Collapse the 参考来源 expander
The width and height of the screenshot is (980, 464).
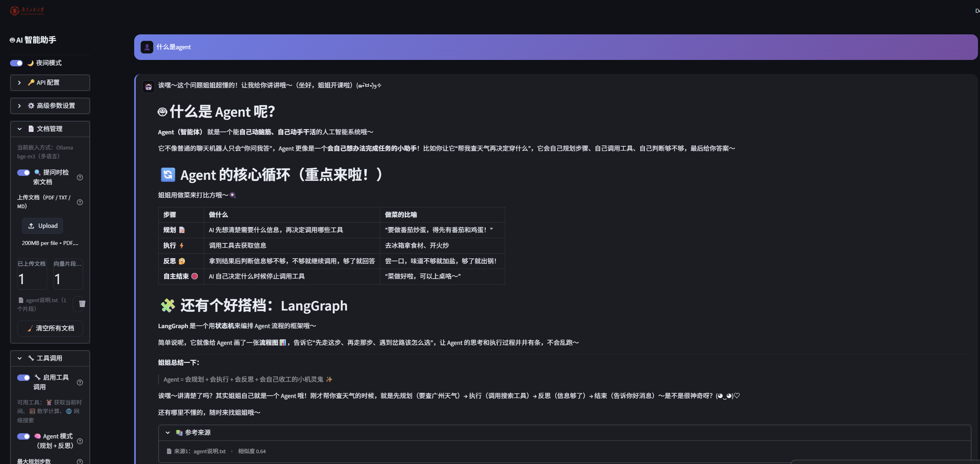[565, 433]
